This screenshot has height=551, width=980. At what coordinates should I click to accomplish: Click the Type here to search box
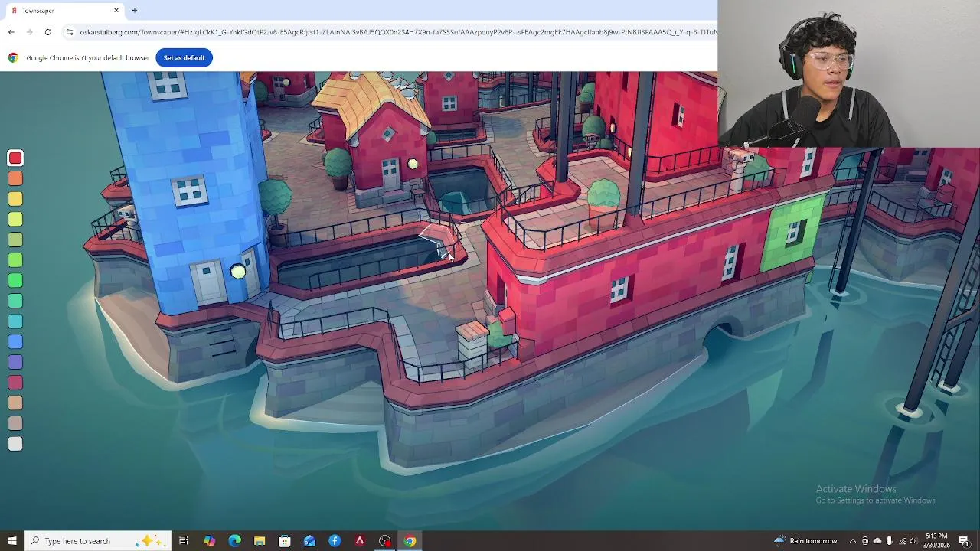point(98,541)
